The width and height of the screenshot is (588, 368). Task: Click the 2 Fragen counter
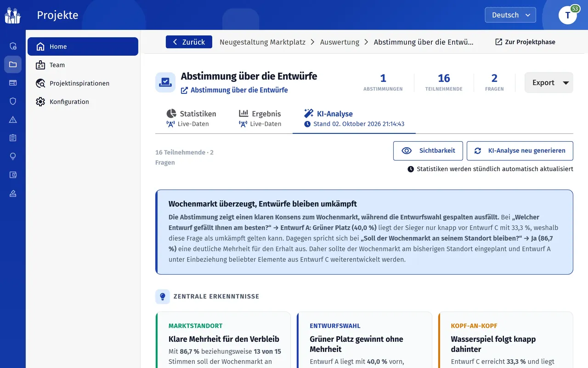(494, 82)
